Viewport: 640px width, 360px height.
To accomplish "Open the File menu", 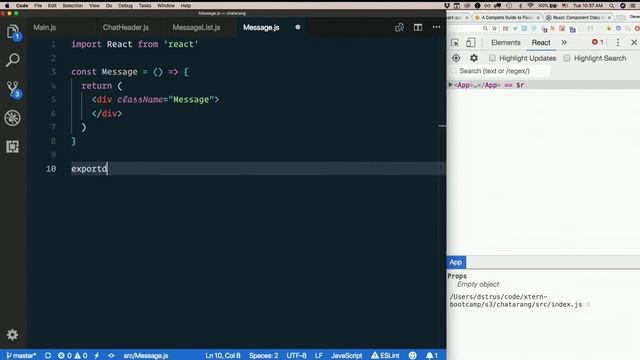I will coord(38,5).
